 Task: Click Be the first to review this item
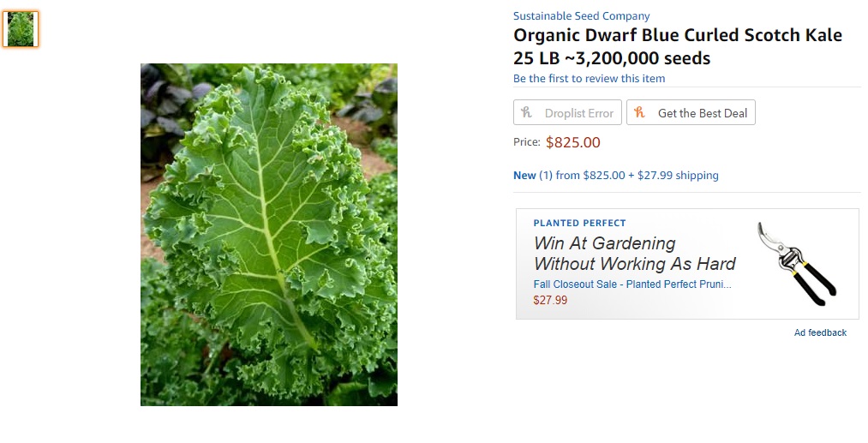tap(589, 79)
